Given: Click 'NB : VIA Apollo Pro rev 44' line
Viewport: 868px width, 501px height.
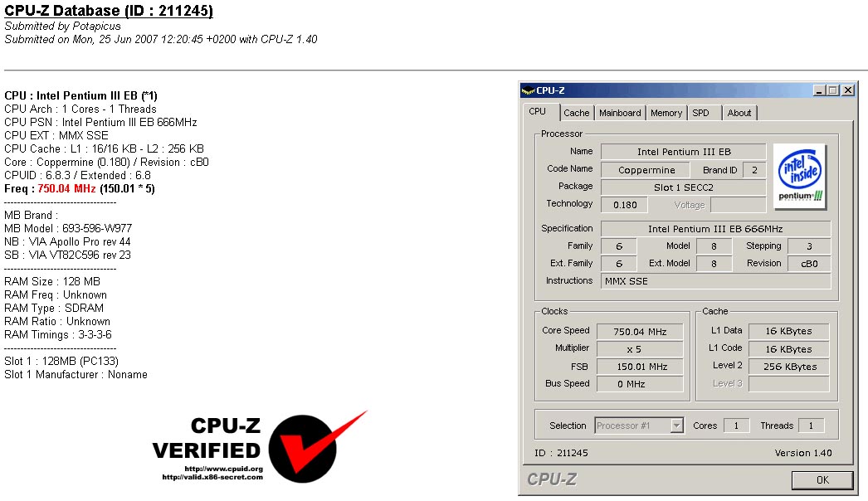Looking at the screenshot, I should point(67,242).
